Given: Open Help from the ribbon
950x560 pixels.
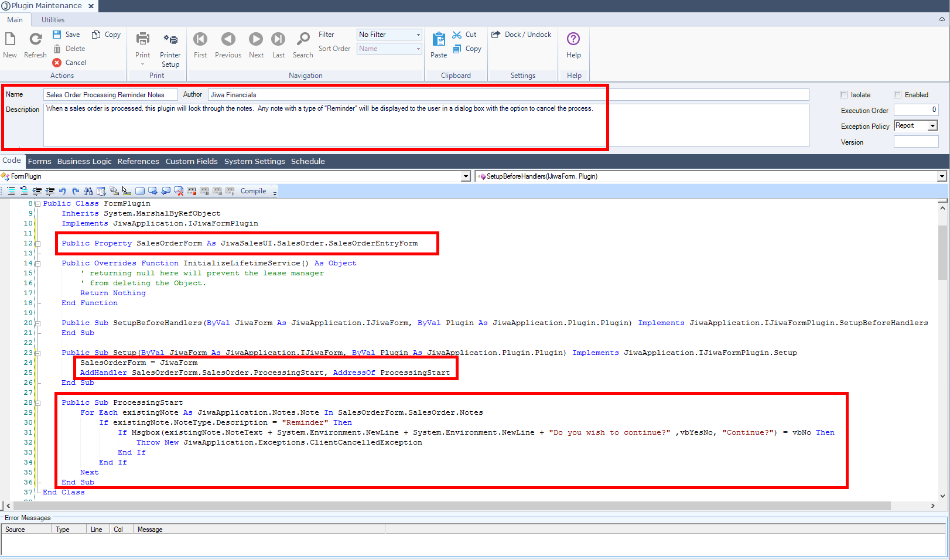Looking at the screenshot, I should click(x=573, y=39).
